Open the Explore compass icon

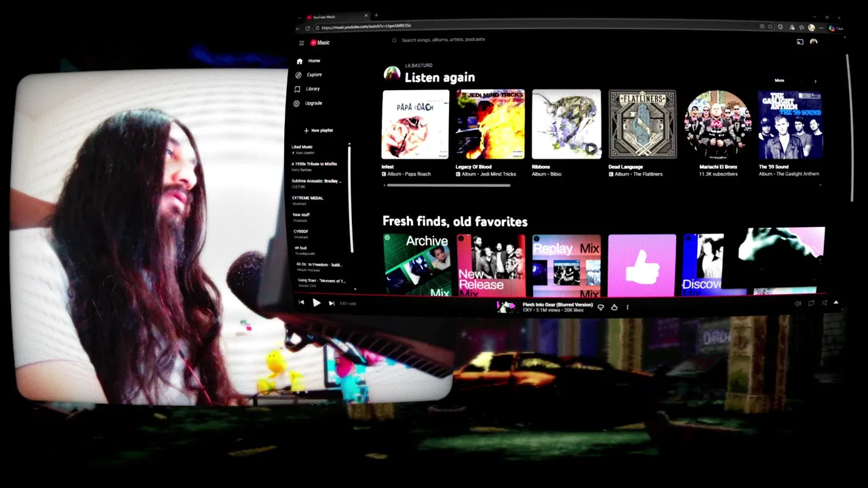pos(298,75)
